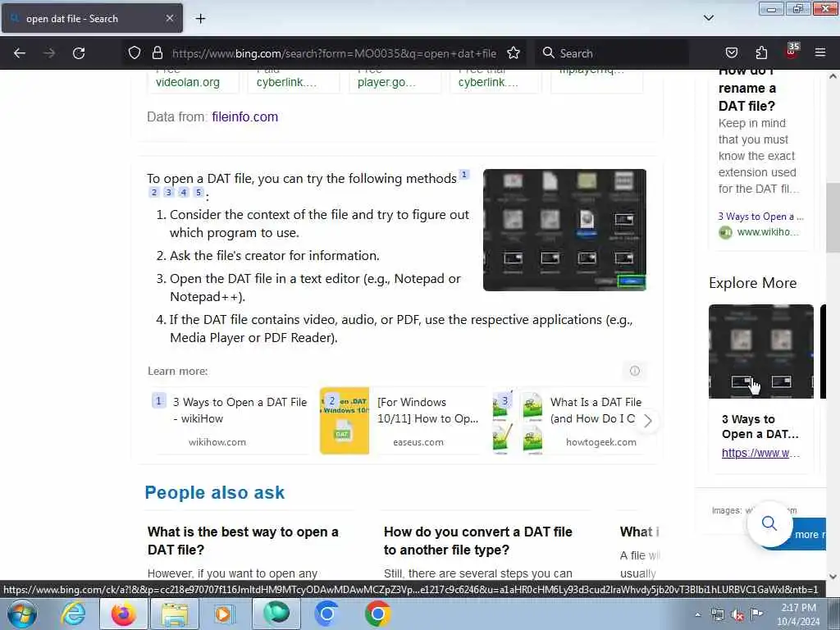Click the scrollbar up arrow
840x630 pixels.
(833, 76)
